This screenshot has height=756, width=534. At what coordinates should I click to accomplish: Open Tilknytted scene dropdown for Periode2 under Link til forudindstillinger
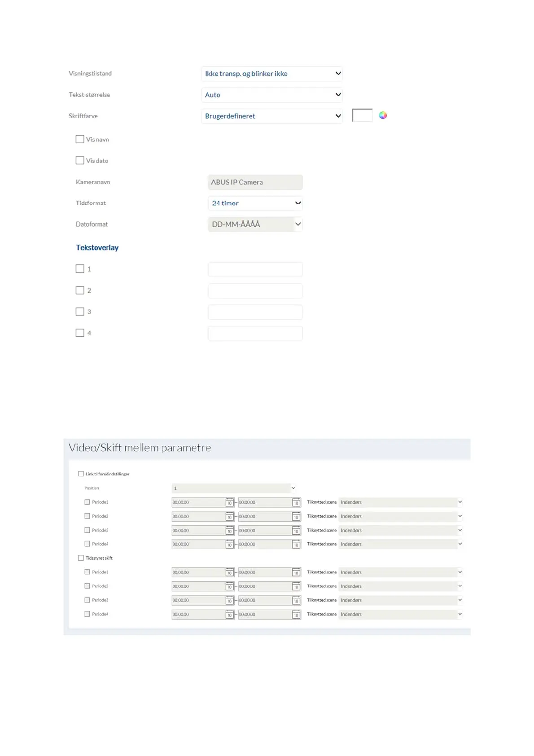tap(401, 516)
